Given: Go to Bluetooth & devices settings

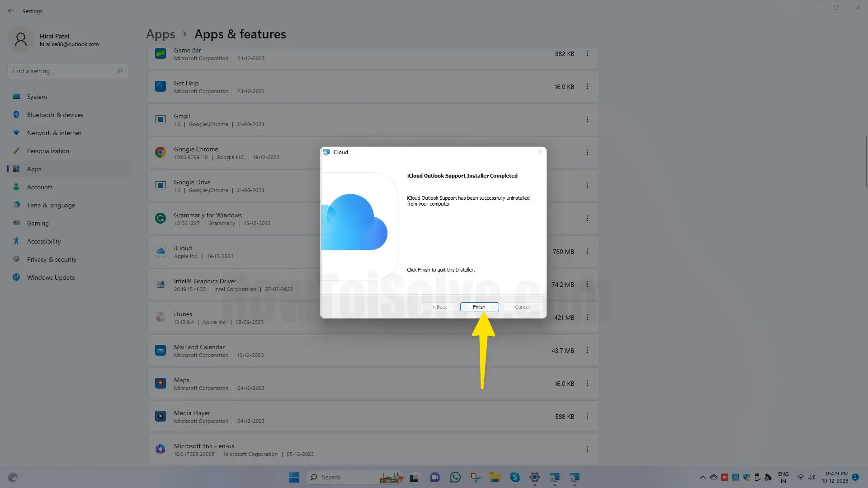Looking at the screenshot, I should click(55, 115).
